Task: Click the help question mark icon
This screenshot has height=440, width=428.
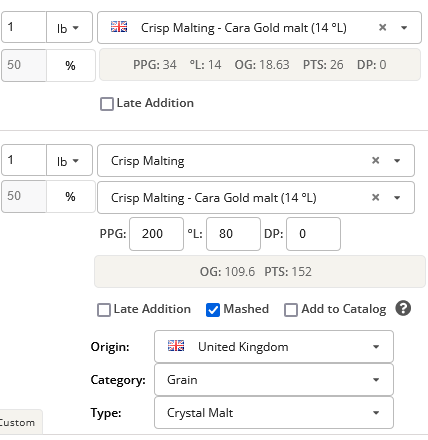Action: pos(403,308)
